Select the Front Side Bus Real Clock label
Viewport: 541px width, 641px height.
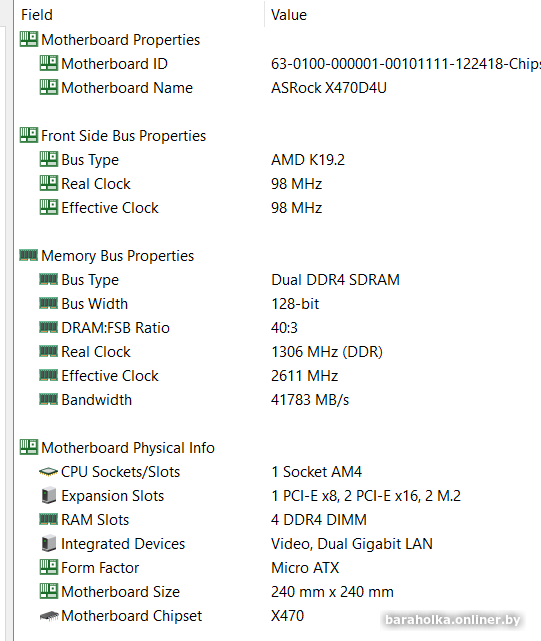pos(96,184)
